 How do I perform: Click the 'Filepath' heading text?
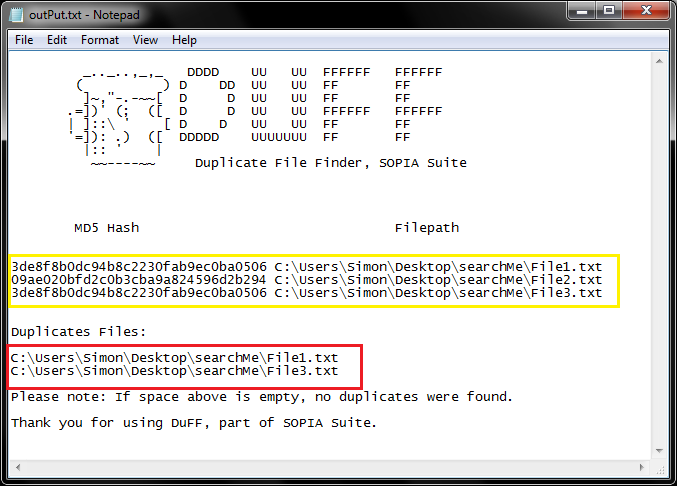click(x=427, y=228)
